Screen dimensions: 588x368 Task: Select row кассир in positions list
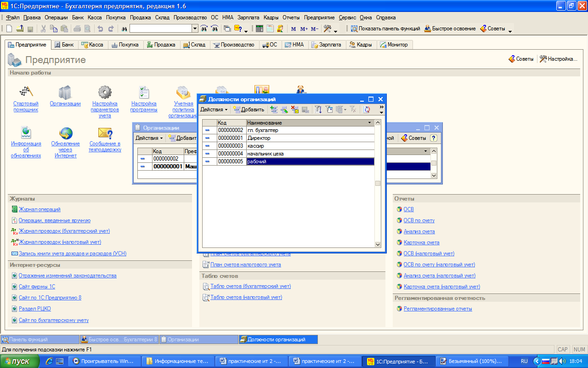[288, 146]
